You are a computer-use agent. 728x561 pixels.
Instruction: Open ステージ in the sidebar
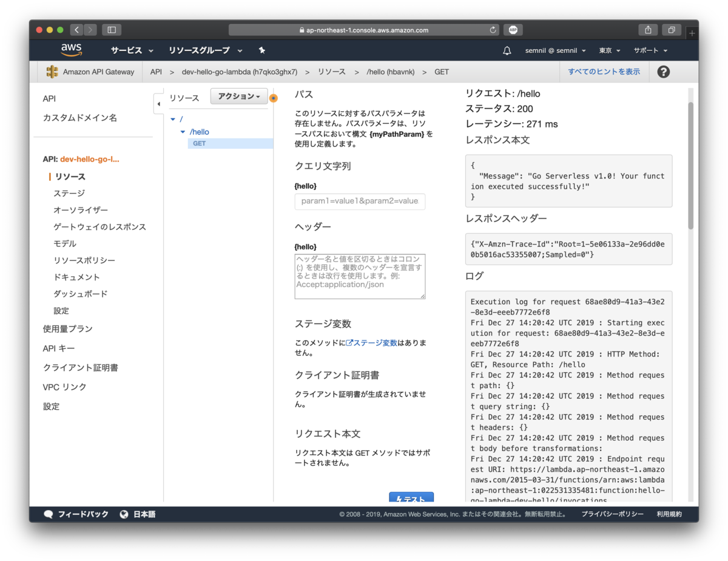[x=69, y=193]
